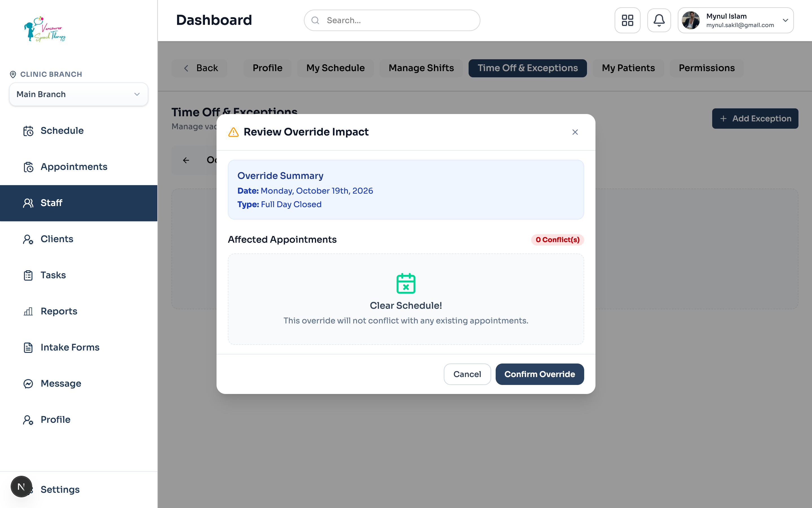812x508 pixels.
Task: Click the Schedule calendar-clock icon
Action: click(28, 131)
